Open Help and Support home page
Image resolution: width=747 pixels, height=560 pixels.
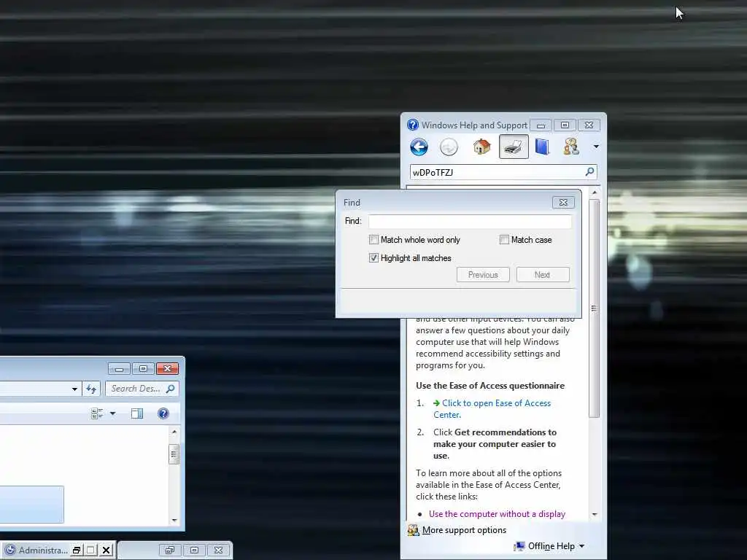coord(481,147)
